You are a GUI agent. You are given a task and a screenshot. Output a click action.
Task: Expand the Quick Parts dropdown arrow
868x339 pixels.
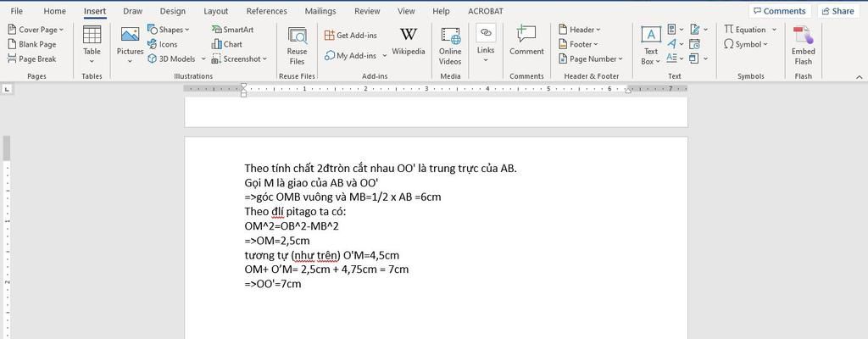[x=682, y=30]
